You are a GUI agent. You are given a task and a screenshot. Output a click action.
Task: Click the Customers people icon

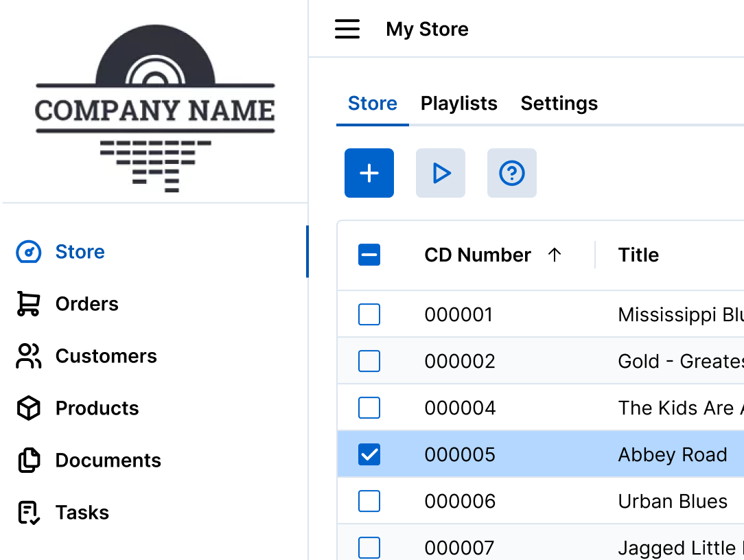(x=28, y=356)
